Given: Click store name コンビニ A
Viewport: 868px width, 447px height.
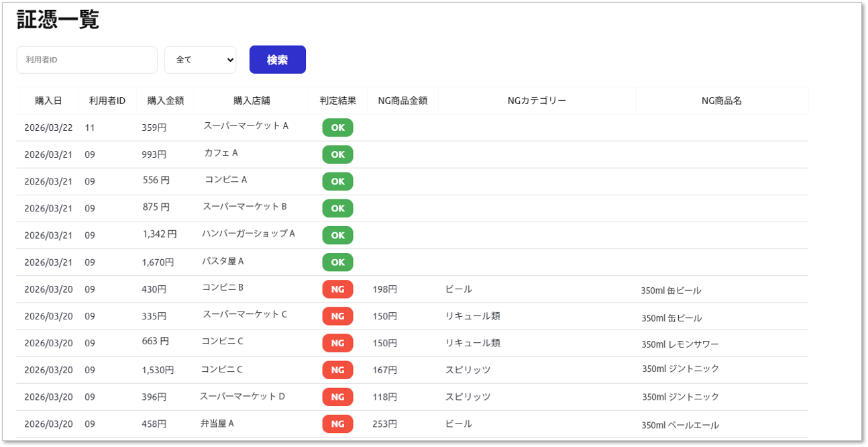Looking at the screenshot, I should pos(226,179).
